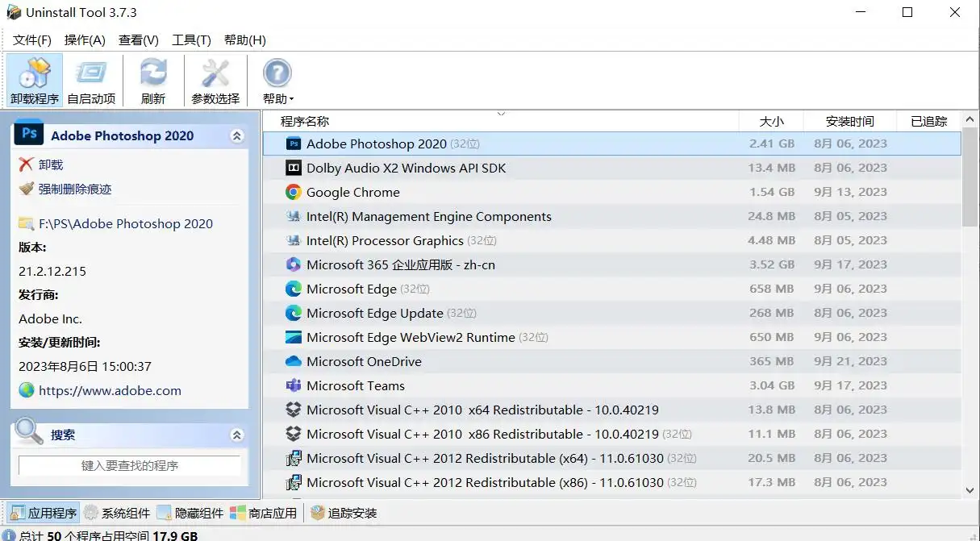Click Intel Management Engine Components icon
The height and width of the screenshot is (541, 980).
coord(294,216)
